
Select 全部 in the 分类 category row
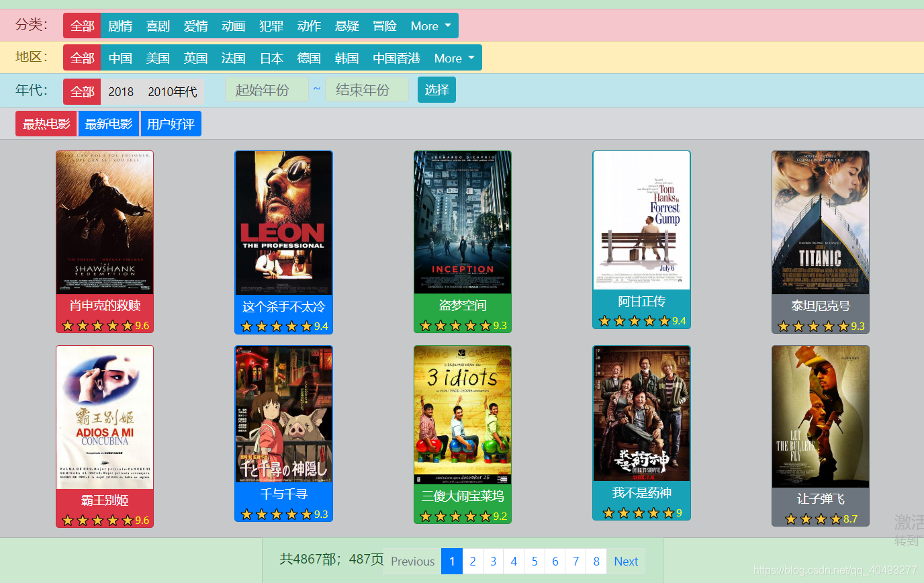point(82,26)
